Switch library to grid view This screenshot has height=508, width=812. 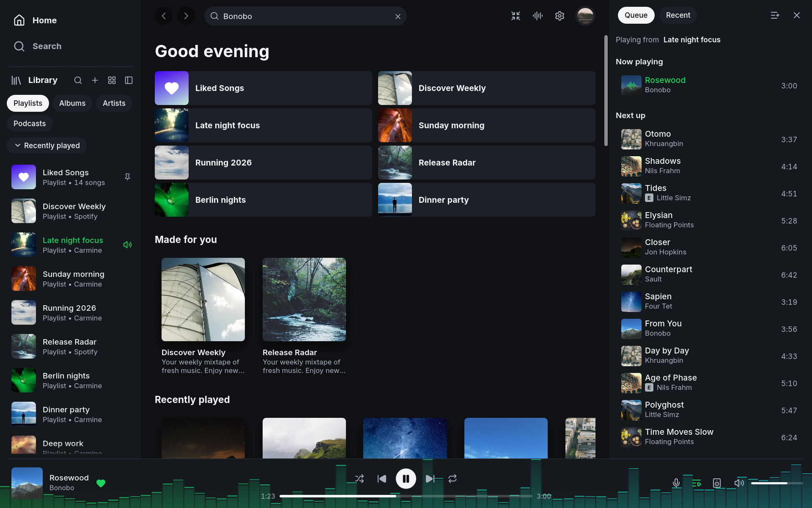(112, 80)
